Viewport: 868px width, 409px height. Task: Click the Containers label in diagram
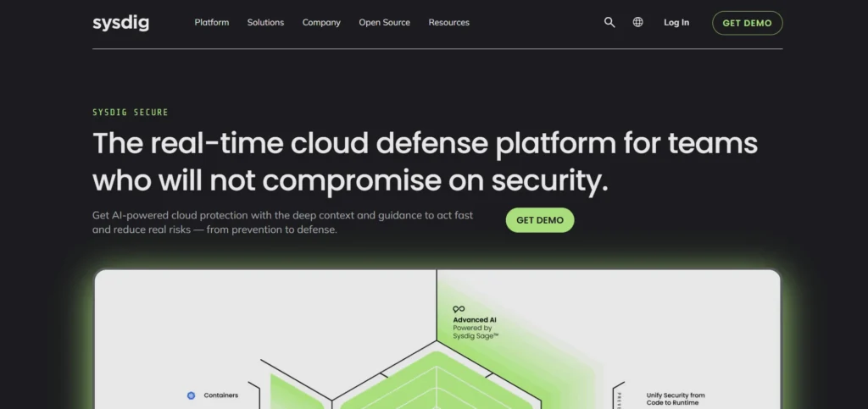tap(220, 395)
